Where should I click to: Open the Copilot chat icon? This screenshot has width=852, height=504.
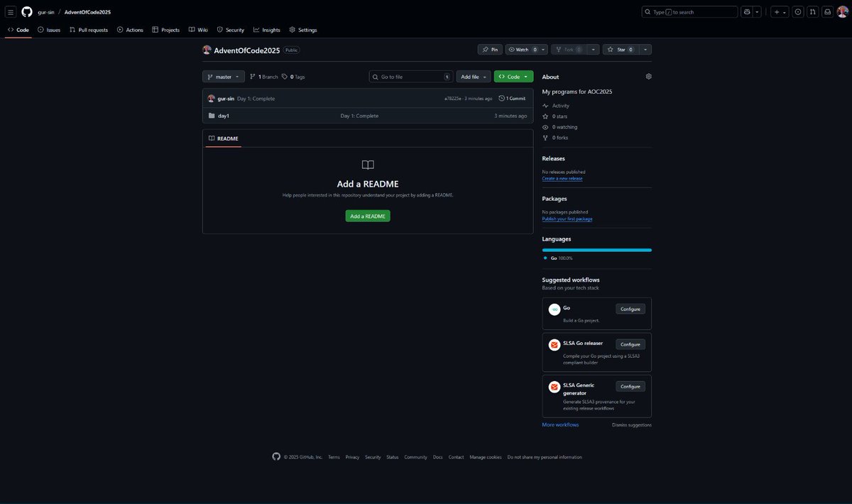pyautogui.click(x=747, y=12)
